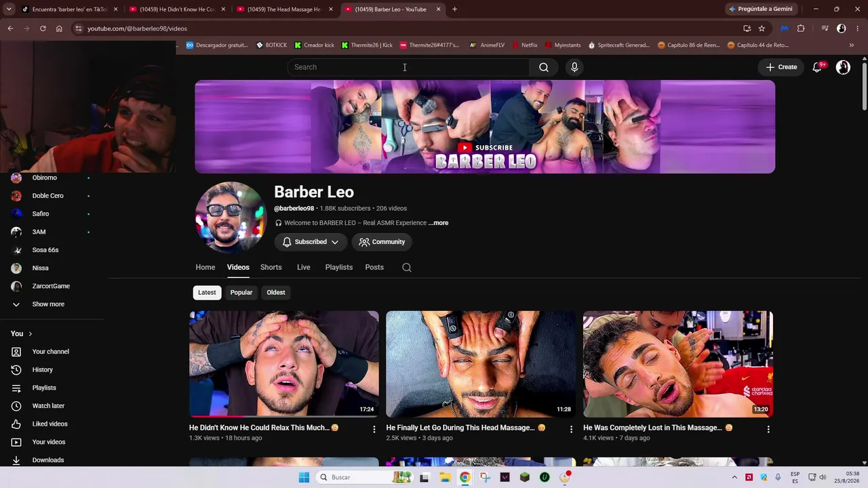The height and width of the screenshot is (488, 868).
Task: Play the 17:24 video thumbnail
Action: 284,364
